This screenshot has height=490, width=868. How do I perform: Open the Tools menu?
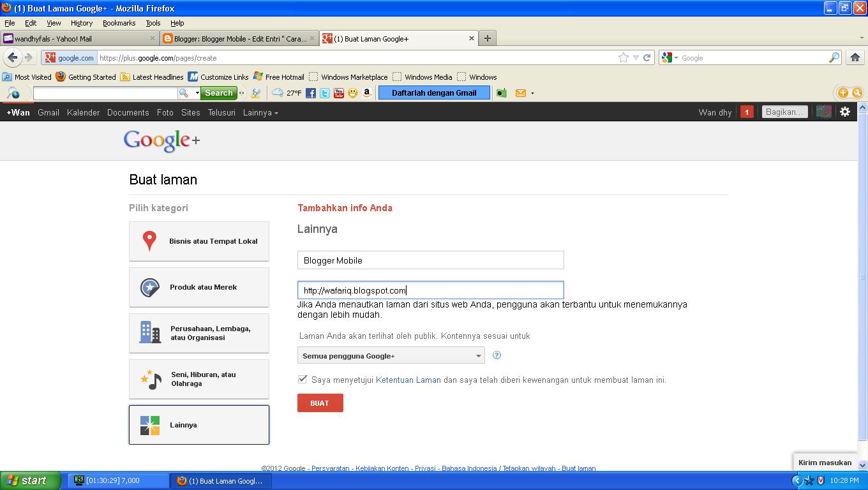153,23
